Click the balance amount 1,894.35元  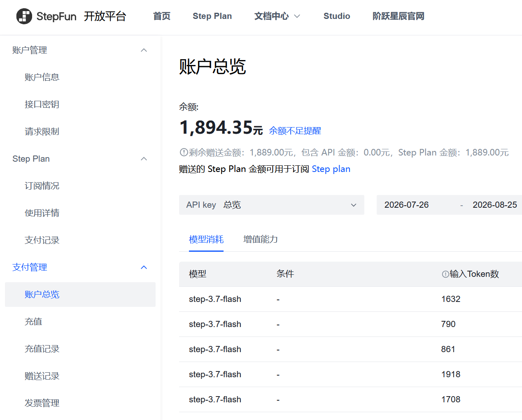tap(221, 128)
